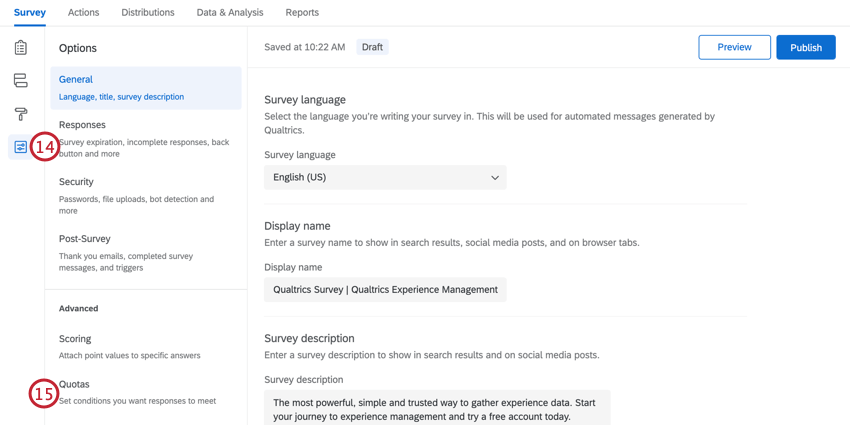Open the Responses options section
Screen dimensions: 850x425
pos(146,139)
